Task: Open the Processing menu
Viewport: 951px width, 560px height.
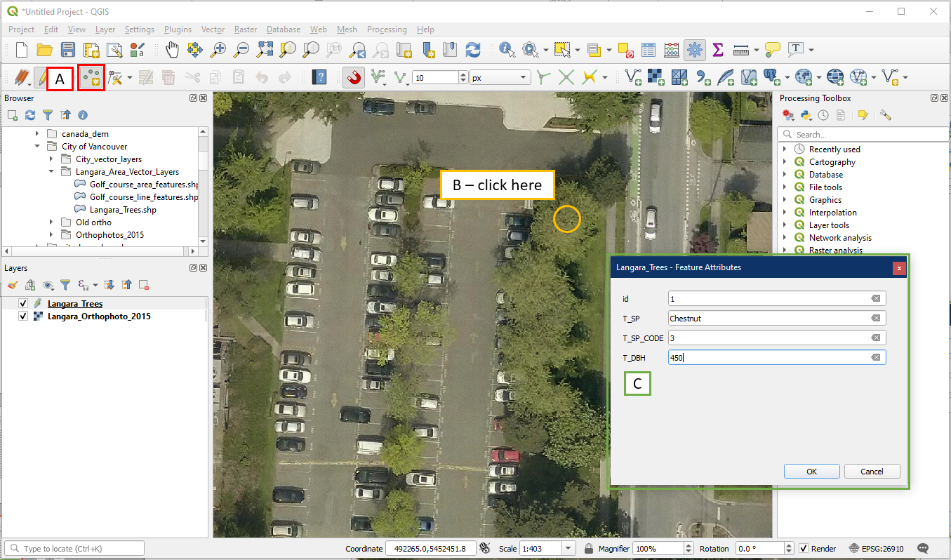Action: [386, 29]
